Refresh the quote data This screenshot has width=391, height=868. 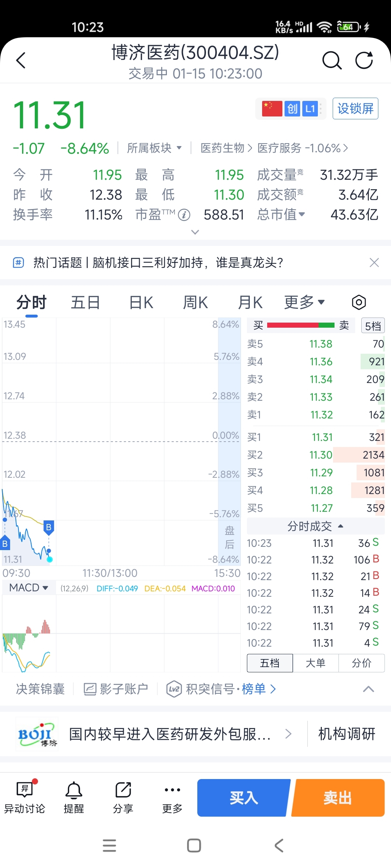coord(364,60)
